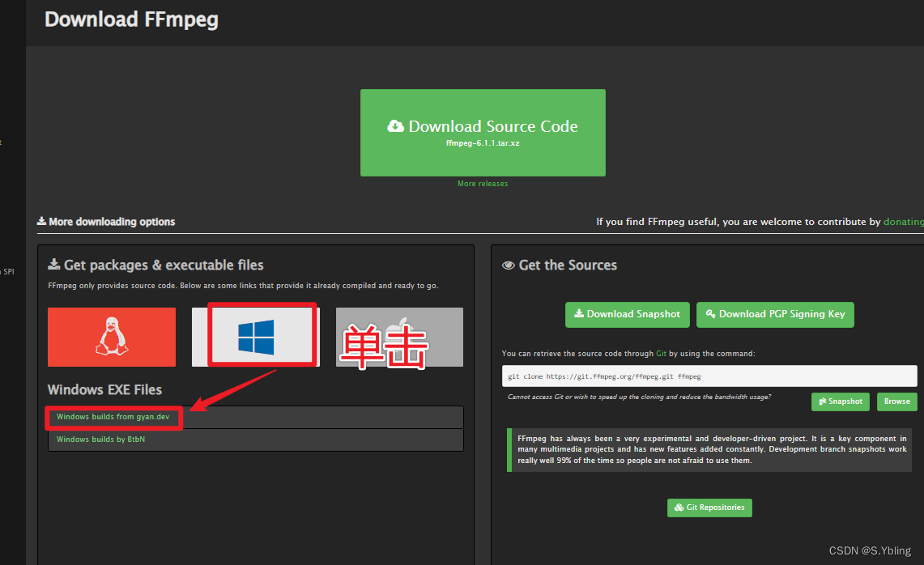Screen dimensions: 924x565
Task: Follow the Git link in retrieve text
Action: pyautogui.click(x=661, y=354)
